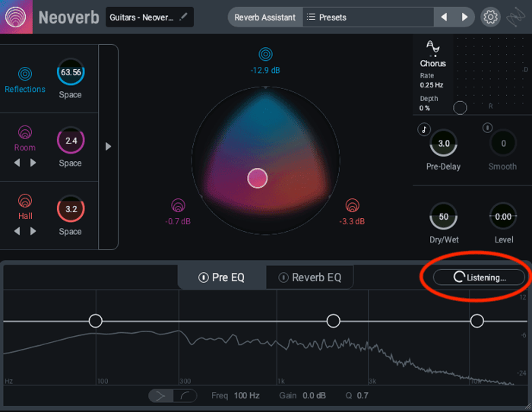
Task: Select the high-frequency EQ node
Action: pyautogui.click(x=477, y=321)
